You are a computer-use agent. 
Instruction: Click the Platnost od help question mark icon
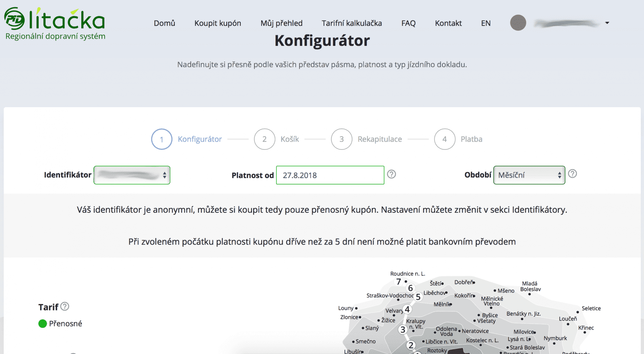pos(392,174)
